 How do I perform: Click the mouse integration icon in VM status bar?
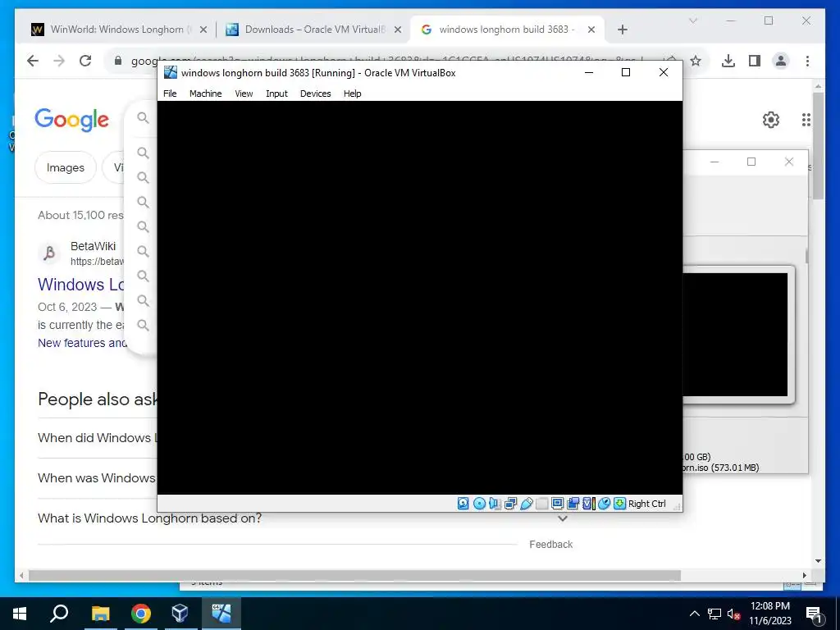(x=605, y=504)
